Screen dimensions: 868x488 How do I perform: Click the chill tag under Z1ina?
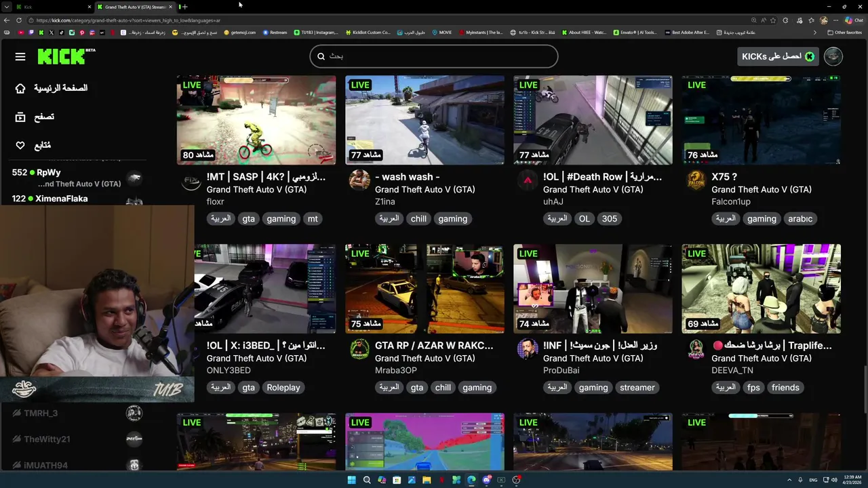pos(418,219)
